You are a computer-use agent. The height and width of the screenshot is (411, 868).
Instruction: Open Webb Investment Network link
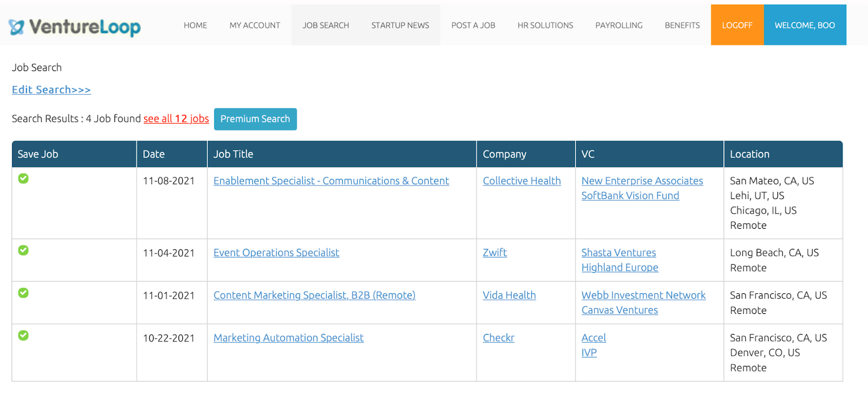(644, 295)
